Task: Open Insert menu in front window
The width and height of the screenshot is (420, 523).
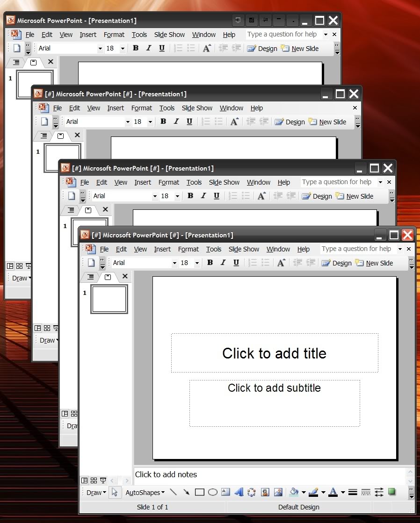Action: pyautogui.click(x=162, y=249)
